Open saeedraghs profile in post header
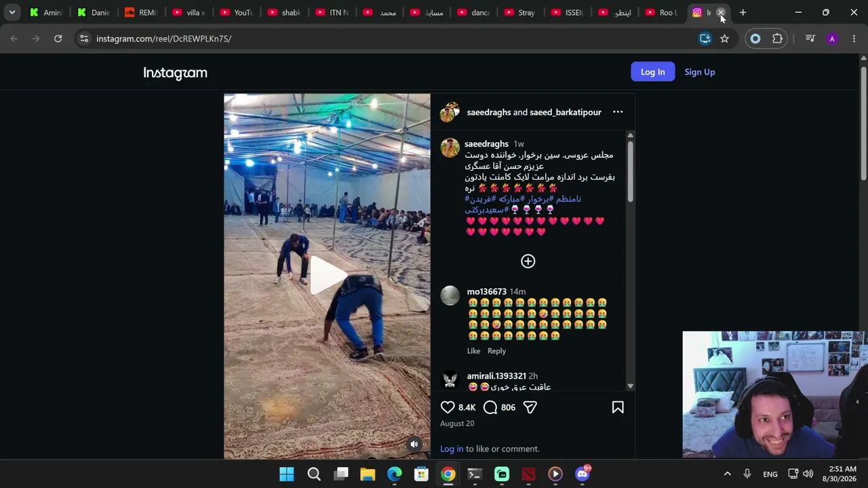868x488 pixels. click(488, 112)
